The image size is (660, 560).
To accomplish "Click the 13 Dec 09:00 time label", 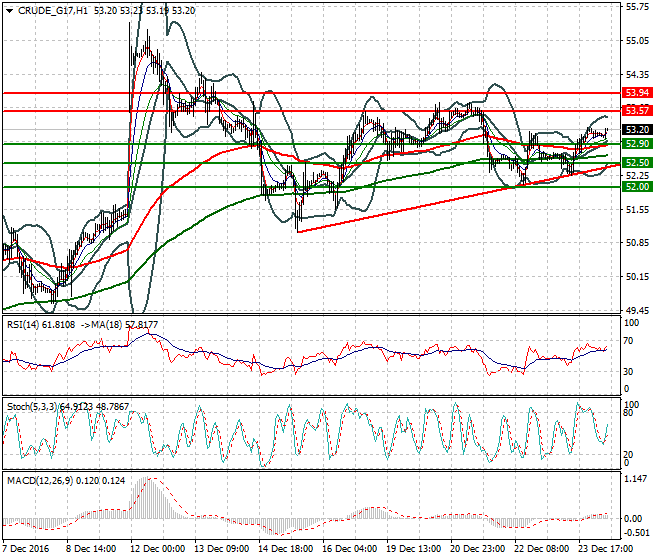I will [221, 549].
